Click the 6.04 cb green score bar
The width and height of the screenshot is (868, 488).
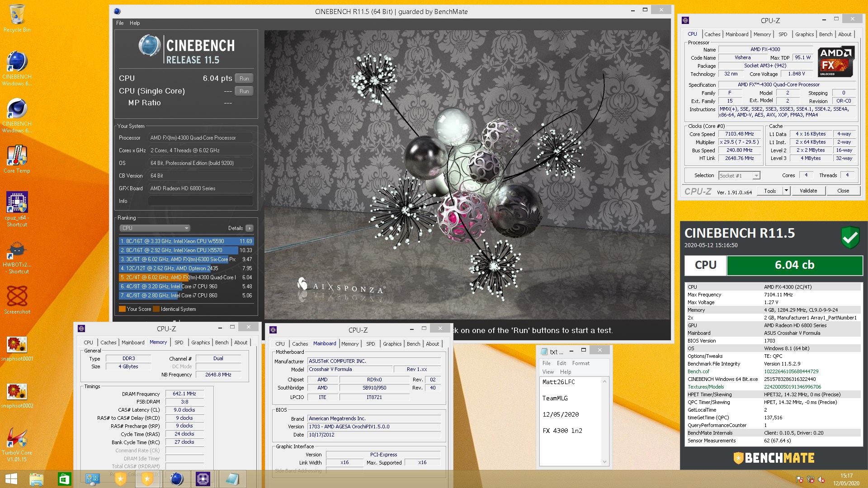click(794, 265)
